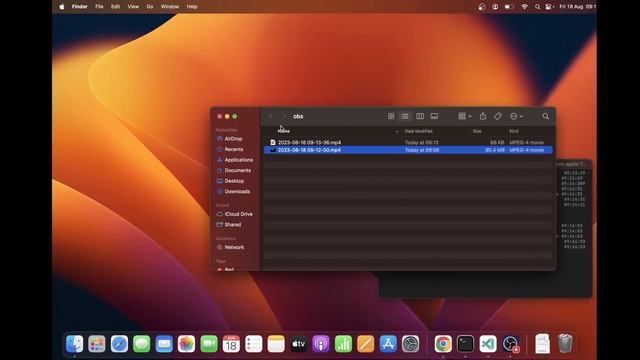Screen dimensions: 640x360
Task: Open Desktop in Finder sidebar
Action: [x=230, y=181]
